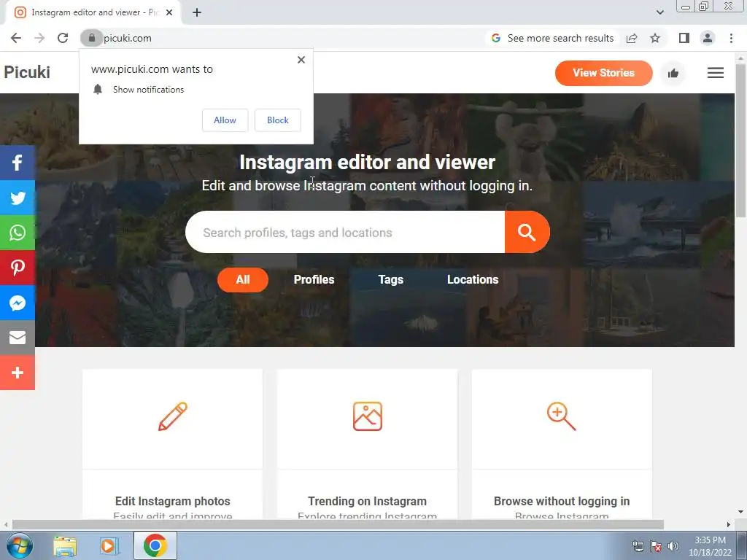Viewport: 747px width, 560px height.
Task: Close the Instagram editor and viewer tab
Action: (x=169, y=12)
